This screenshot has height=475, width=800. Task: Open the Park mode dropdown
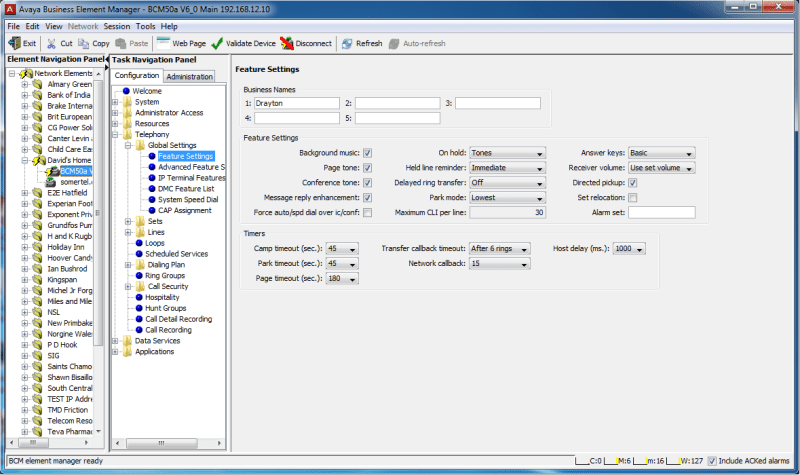pyautogui.click(x=508, y=197)
